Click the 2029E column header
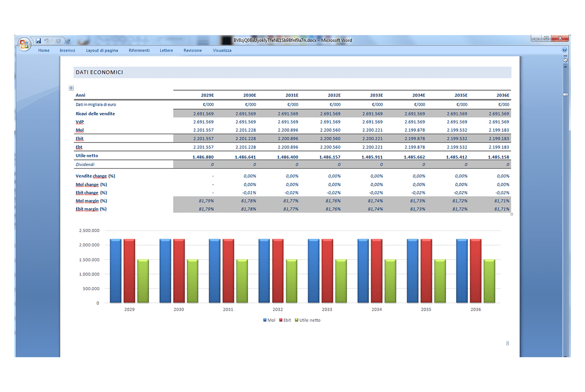585x392 pixels. 207,95
